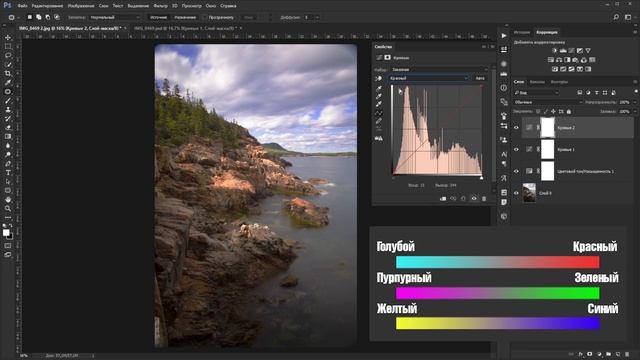This screenshot has width=640, height=360.
Task: Select the Rectangular Marquee tool
Action: (8, 47)
